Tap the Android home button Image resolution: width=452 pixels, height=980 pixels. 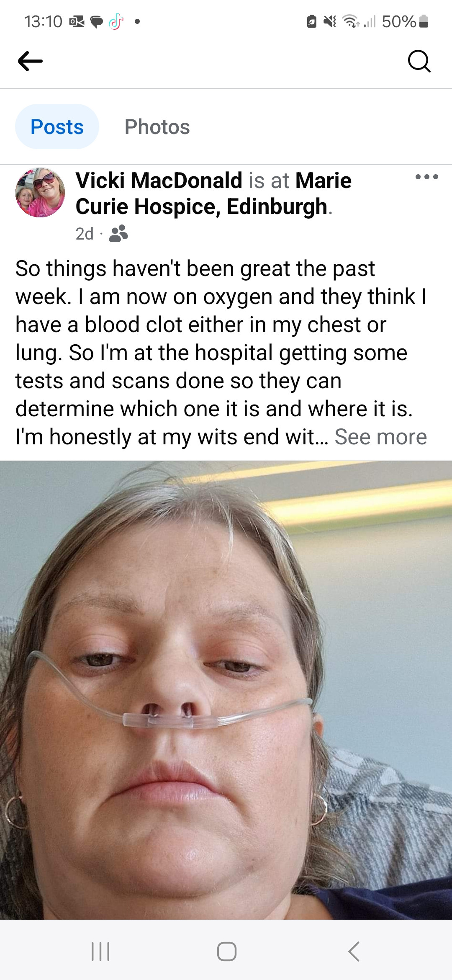point(226,952)
